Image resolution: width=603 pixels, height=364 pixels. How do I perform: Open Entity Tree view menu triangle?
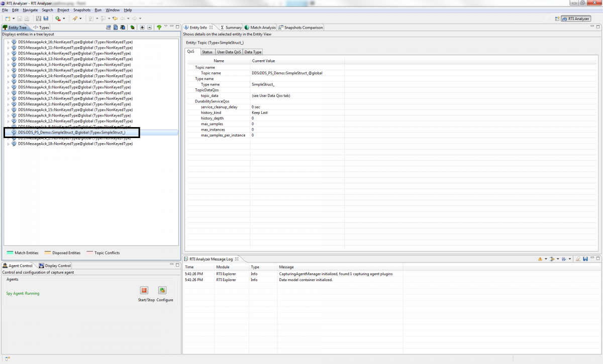click(166, 26)
